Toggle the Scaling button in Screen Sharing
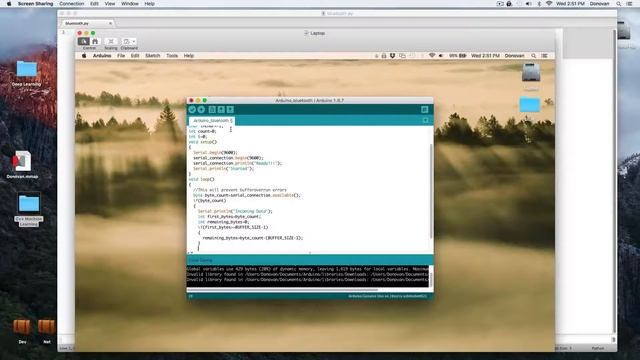This screenshot has height=360, width=640. click(111, 41)
